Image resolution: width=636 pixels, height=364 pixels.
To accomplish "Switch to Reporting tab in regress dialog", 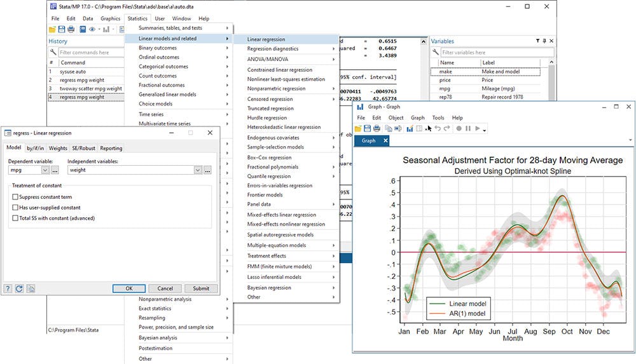I will [111, 149].
